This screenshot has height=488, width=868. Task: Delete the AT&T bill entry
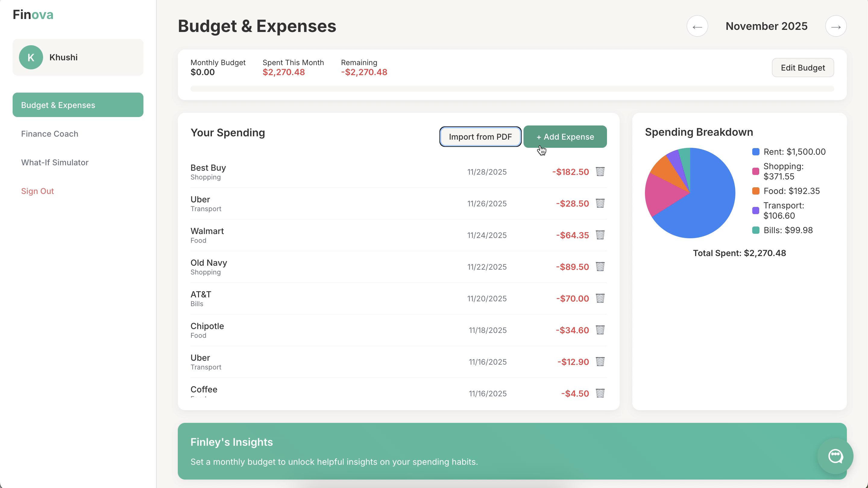tap(600, 299)
